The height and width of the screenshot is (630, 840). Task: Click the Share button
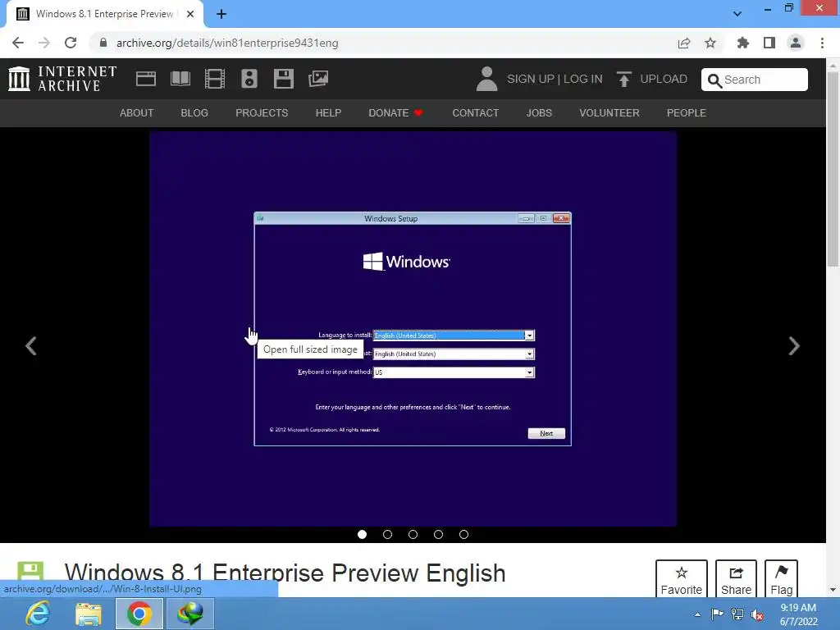click(x=736, y=580)
